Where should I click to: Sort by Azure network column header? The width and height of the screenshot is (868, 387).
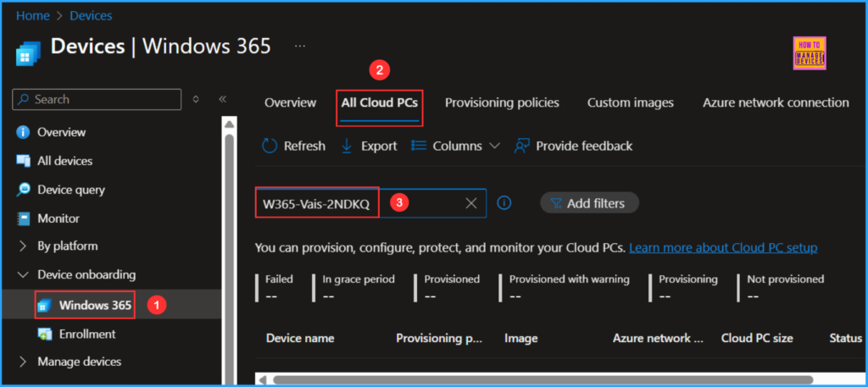coord(658,339)
